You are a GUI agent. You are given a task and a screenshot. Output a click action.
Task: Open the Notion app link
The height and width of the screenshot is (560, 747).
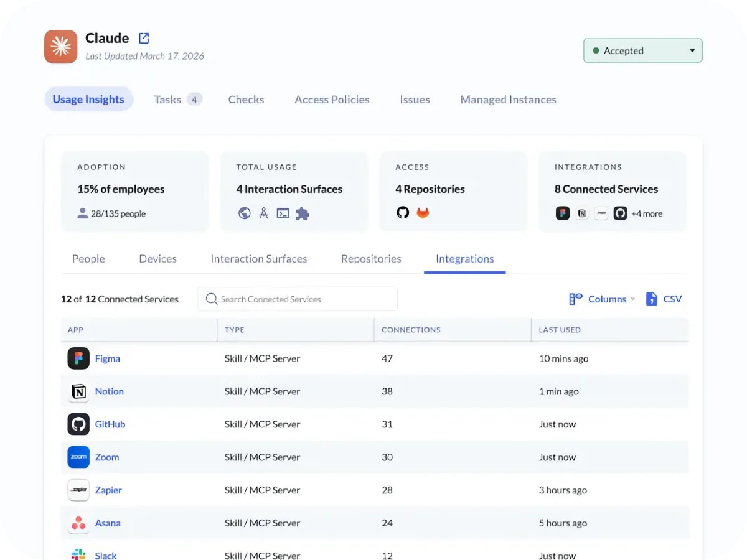[x=110, y=391]
